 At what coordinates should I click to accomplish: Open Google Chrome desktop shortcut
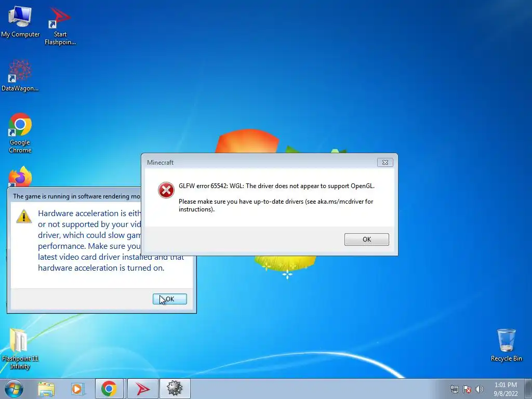click(20, 133)
